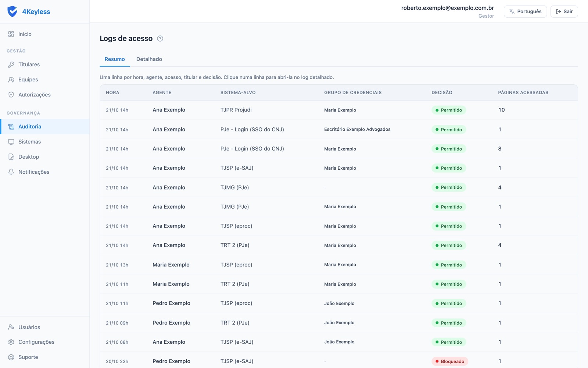The width and height of the screenshot is (588, 368).
Task: Open the 21/10 11h Maria Exemplo TRT 2 row
Action: (x=339, y=284)
